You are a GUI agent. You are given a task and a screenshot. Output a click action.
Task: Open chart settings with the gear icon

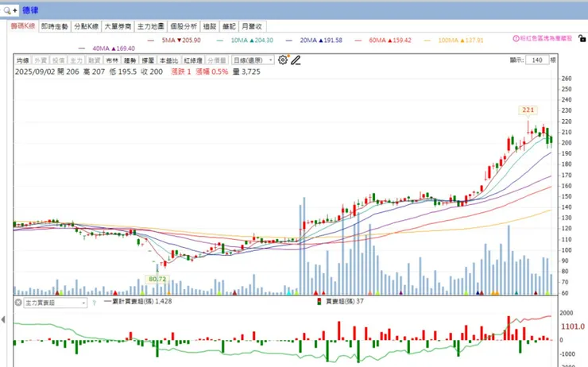(283, 60)
